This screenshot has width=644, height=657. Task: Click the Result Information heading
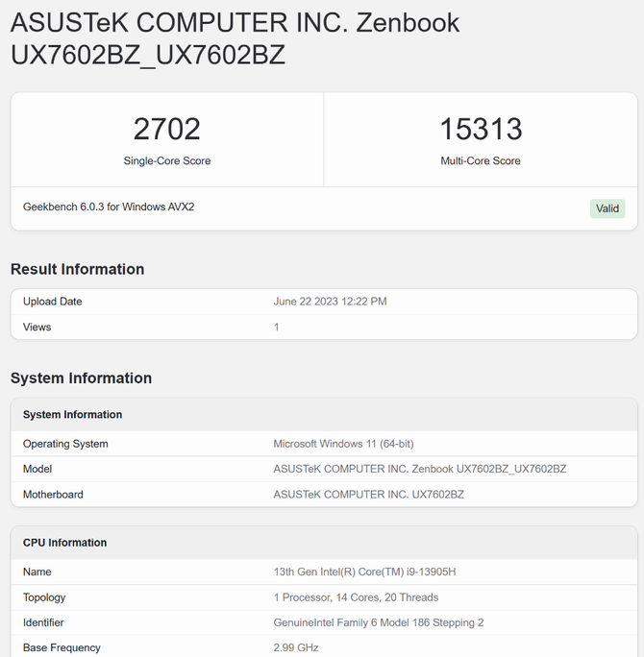coord(78,269)
